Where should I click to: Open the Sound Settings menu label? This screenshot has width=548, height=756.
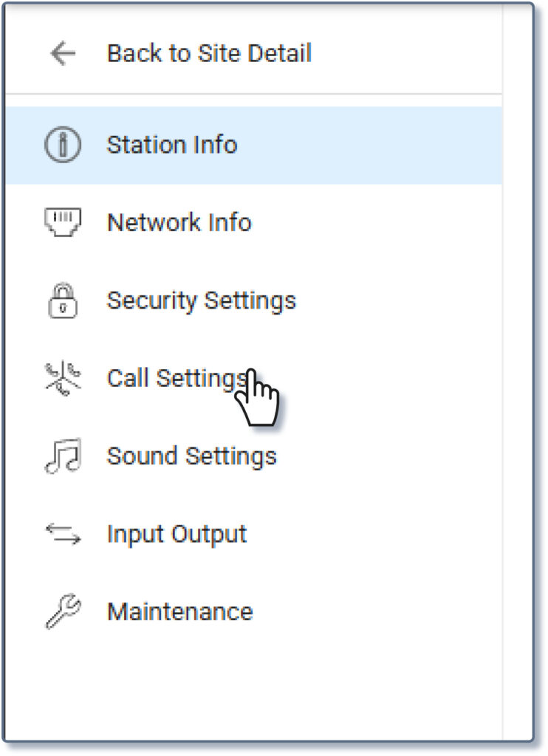(x=191, y=456)
